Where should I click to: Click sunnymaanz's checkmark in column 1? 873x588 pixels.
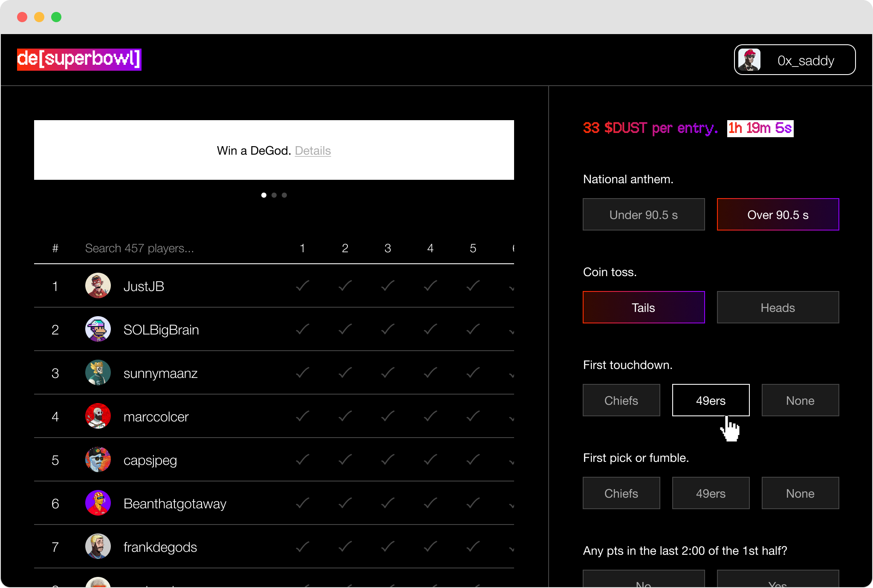302,372
